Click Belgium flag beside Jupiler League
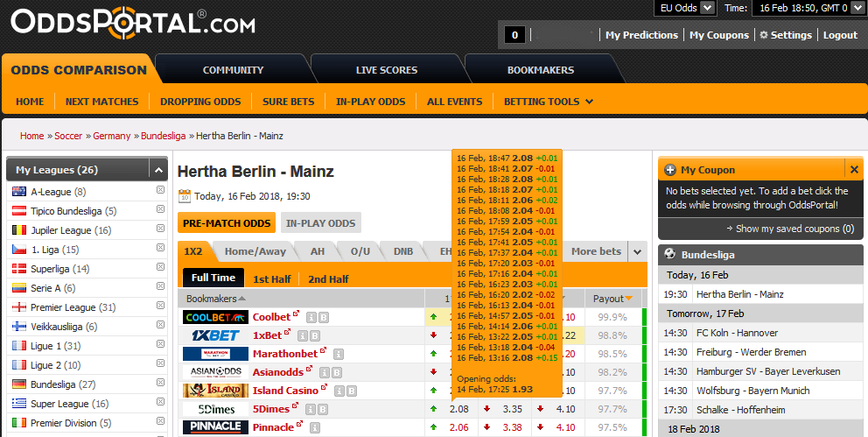The width and height of the screenshot is (868, 437). pos(19,229)
